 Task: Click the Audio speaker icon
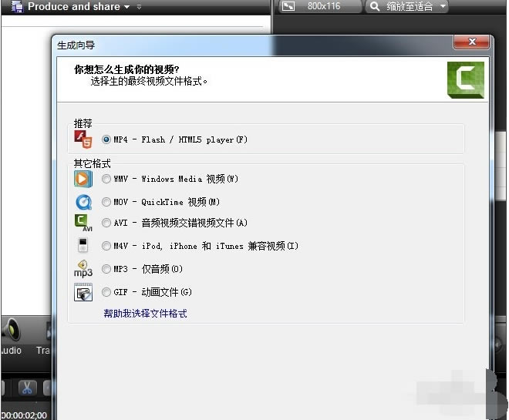pyautogui.click(x=11, y=331)
